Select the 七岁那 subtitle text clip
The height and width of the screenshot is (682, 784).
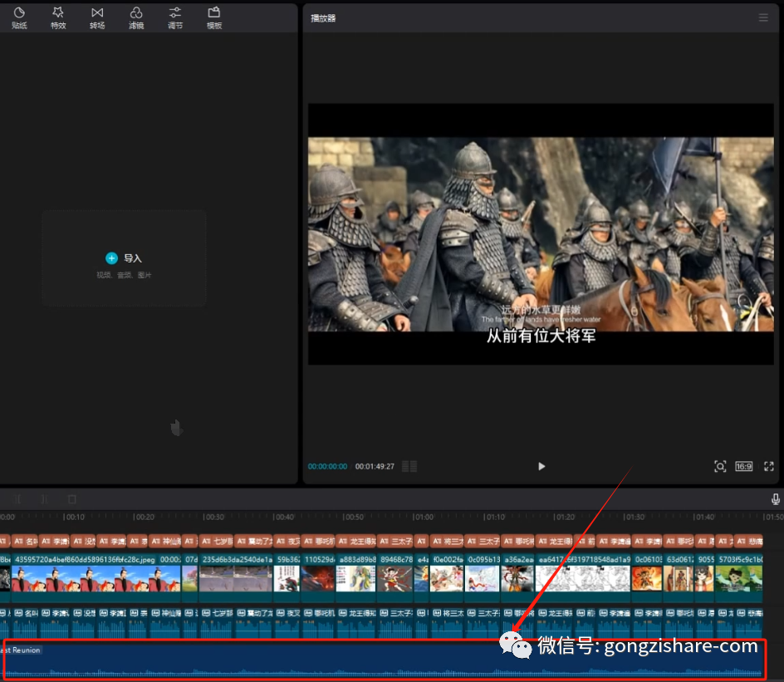pyautogui.click(x=216, y=541)
